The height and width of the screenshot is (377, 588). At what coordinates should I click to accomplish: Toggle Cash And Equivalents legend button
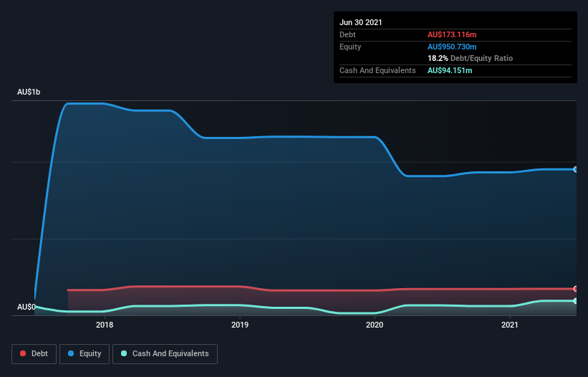pyautogui.click(x=165, y=354)
